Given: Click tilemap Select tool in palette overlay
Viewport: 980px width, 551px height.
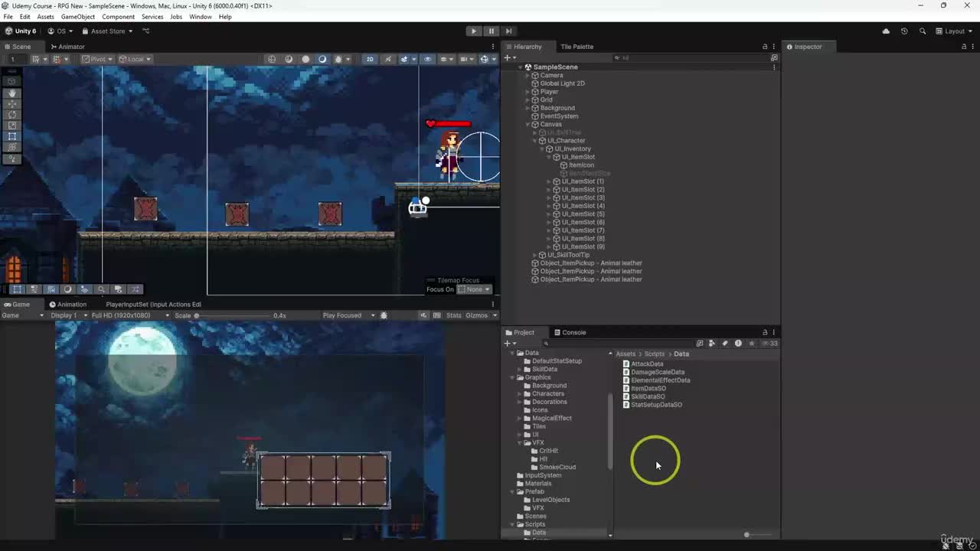Looking at the screenshot, I should tap(17, 289).
